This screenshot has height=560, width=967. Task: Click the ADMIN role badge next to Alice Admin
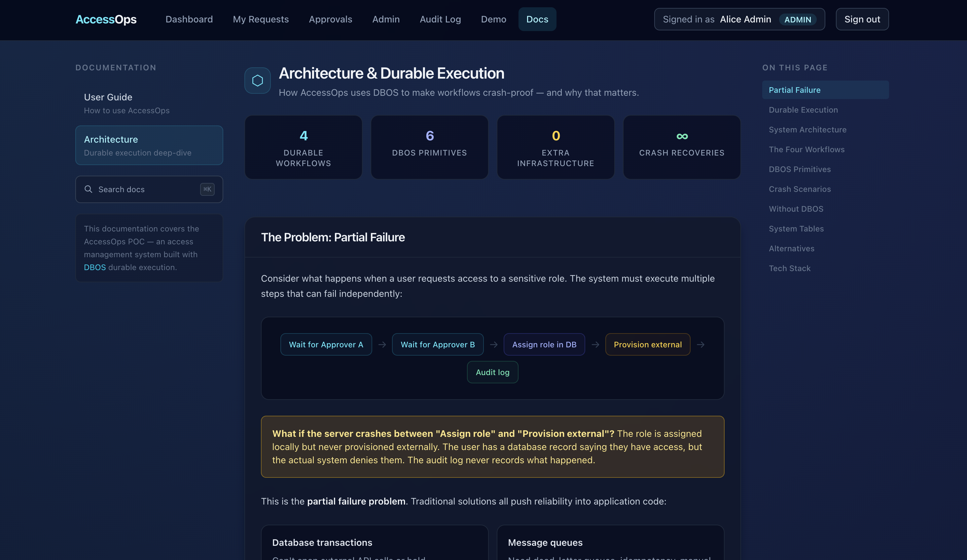(797, 19)
